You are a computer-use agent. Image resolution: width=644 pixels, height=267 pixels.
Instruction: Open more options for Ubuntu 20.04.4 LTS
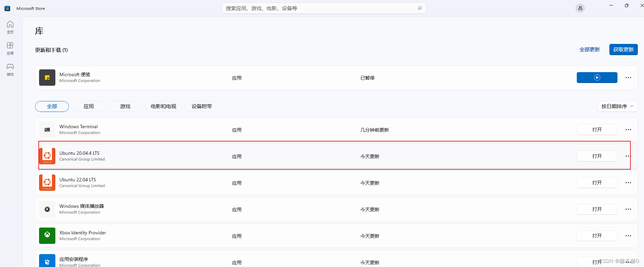click(628, 156)
